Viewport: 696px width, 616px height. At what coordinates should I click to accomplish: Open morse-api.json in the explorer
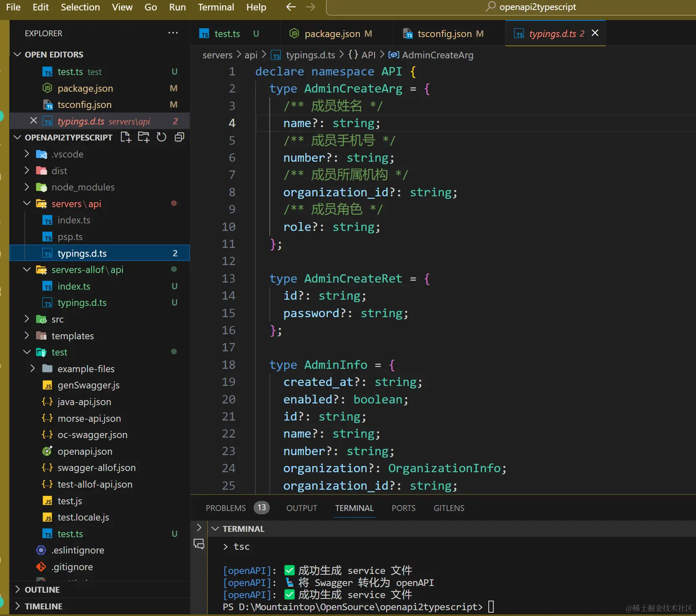[x=100, y=418]
